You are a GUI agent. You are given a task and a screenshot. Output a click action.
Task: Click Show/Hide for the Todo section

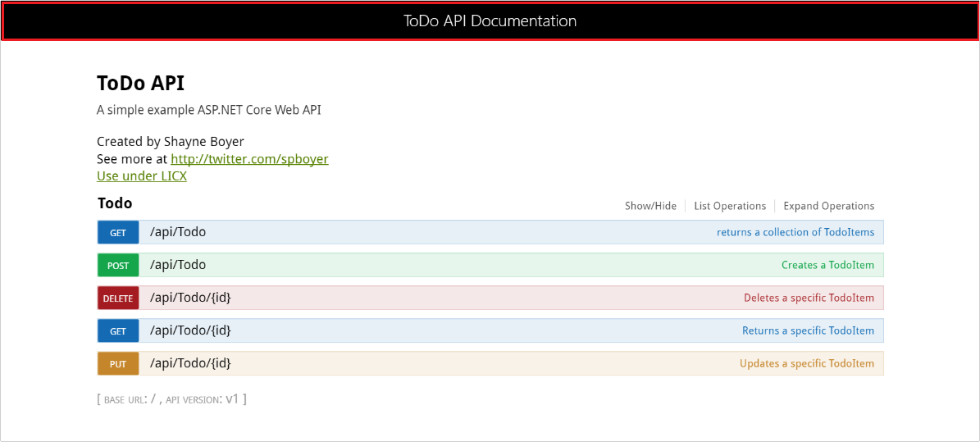coord(650,206)
